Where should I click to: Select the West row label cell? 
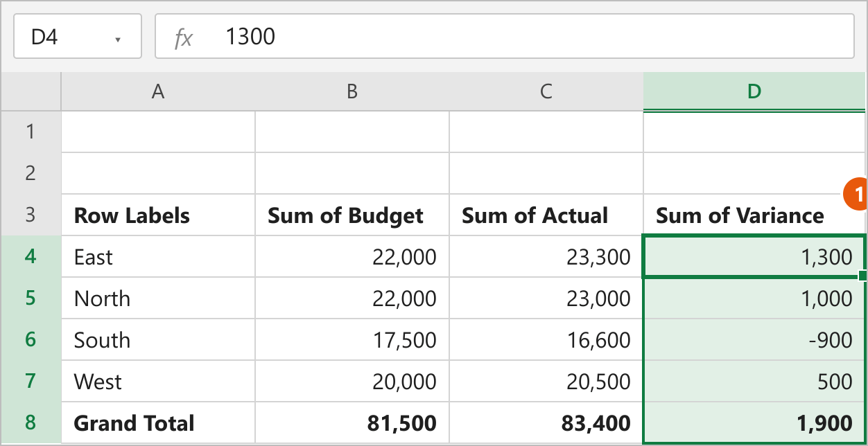(158, 381)
